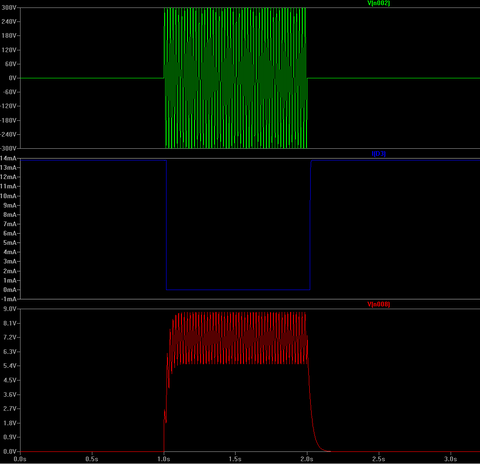Select the green V(n002) trace label
The width and height of the screenshot is (480, 464).
[x=378, y=3]
